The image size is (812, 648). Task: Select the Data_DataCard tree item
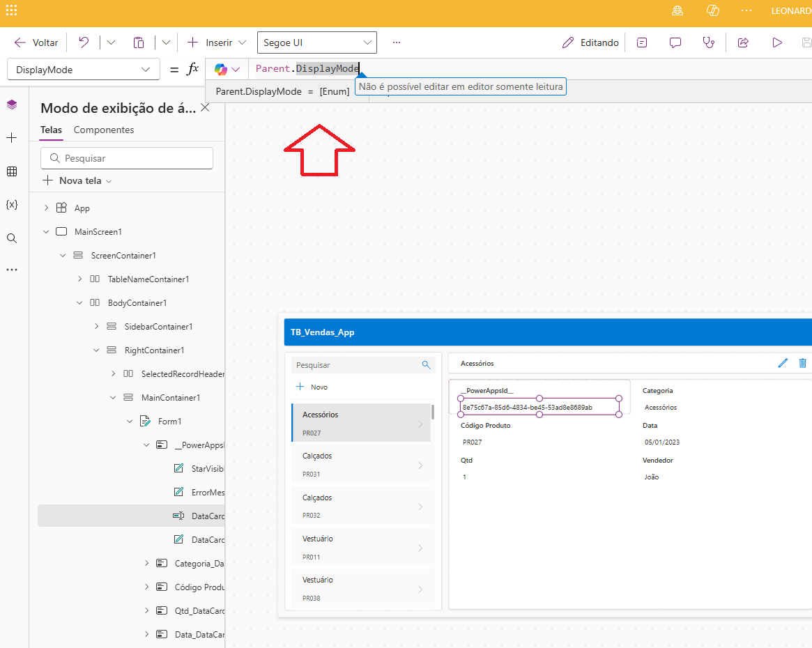click(199, 635)
